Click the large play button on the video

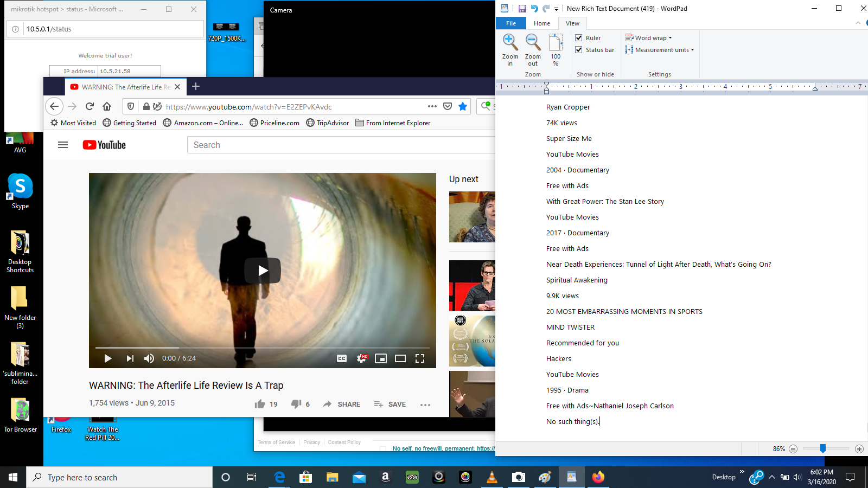tap(263, 271)
